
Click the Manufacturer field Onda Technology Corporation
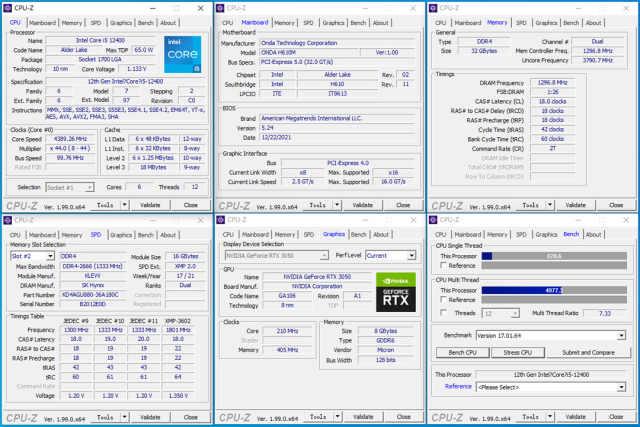point(338,43)
